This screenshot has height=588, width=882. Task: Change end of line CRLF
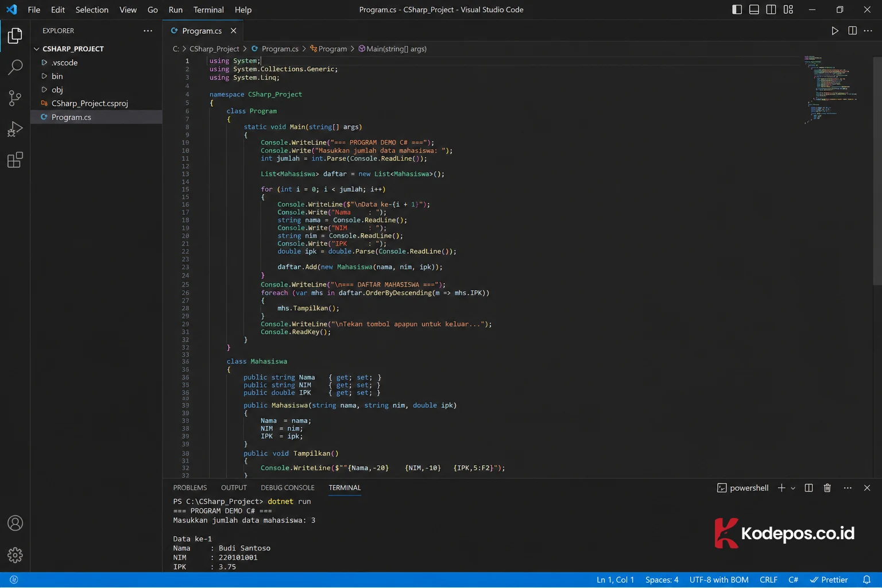[x=768, y=580]
